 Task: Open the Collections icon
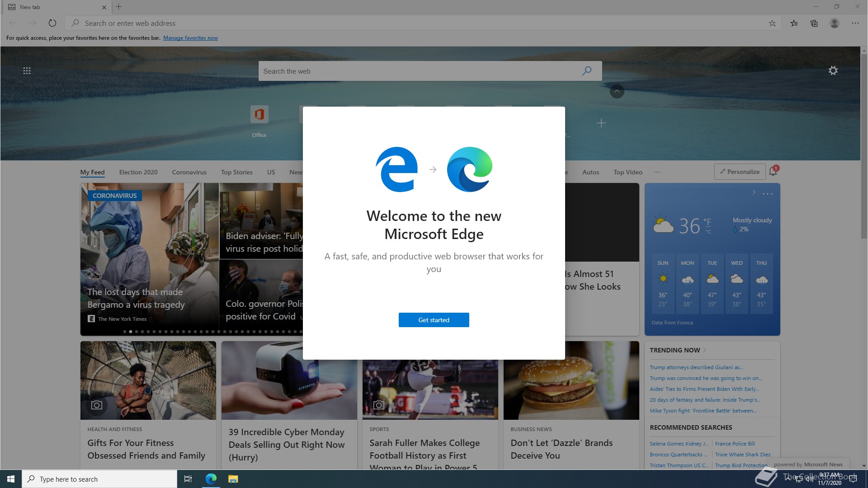click(814, 23)
